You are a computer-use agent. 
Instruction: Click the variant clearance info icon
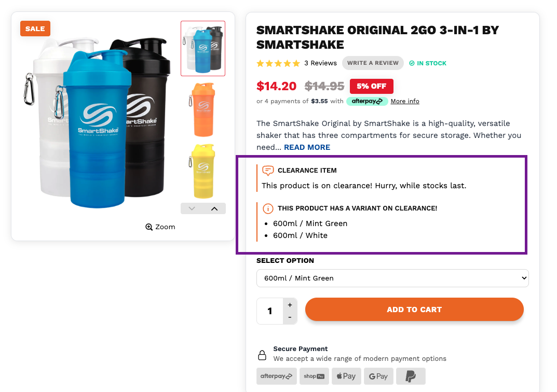268,208
